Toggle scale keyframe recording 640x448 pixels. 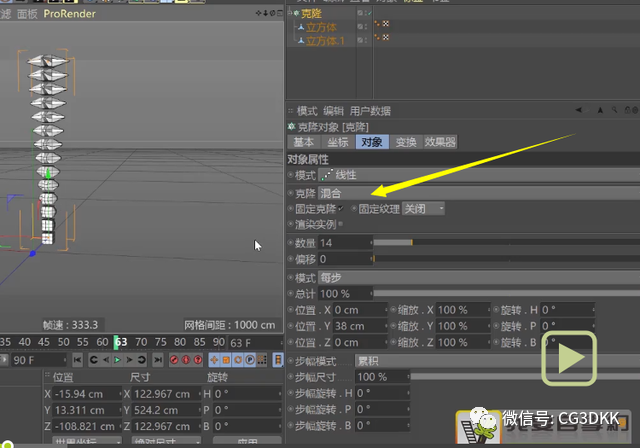226,360
